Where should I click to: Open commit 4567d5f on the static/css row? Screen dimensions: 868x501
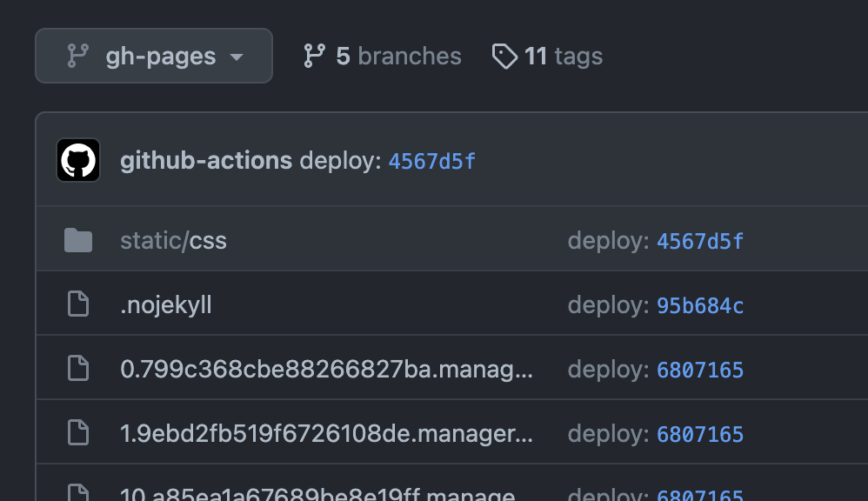click(x=700, y=241)
